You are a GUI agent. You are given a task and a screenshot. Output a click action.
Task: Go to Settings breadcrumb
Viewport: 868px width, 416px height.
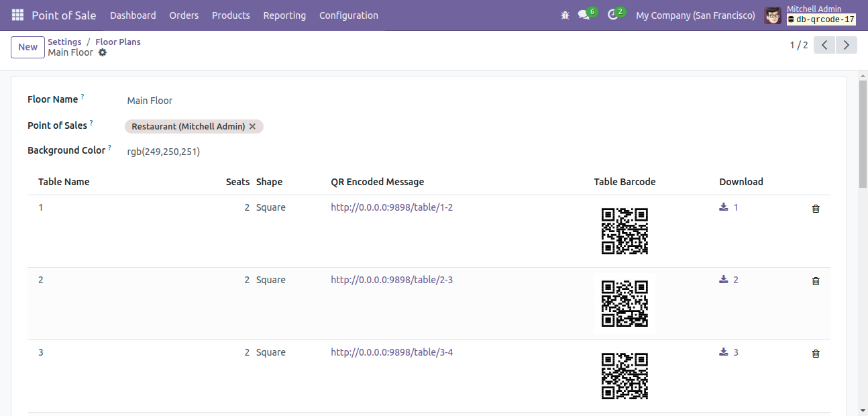click(64, 42)
